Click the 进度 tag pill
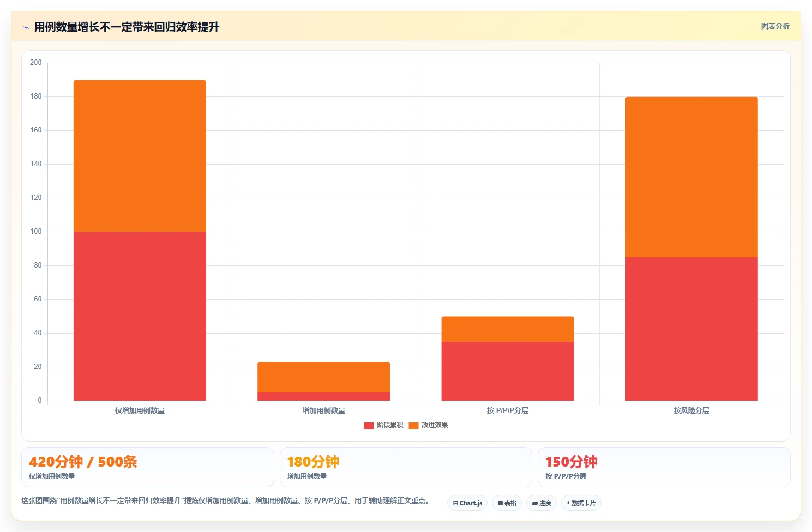812x532 pixels. [542, 503]
